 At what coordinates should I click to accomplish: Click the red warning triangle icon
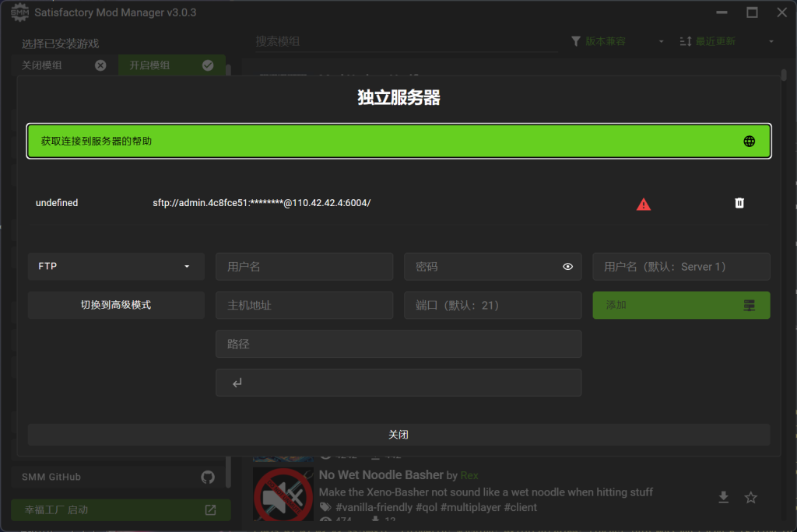point(643,205)
